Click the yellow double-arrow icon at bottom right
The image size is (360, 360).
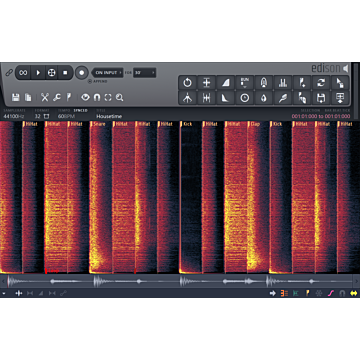click(x=354, y=293)
